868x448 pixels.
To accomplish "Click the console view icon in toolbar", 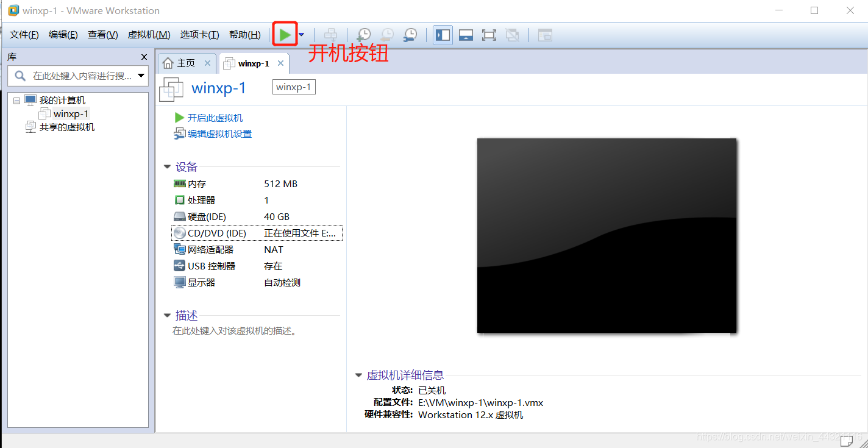I will (545, 35).
